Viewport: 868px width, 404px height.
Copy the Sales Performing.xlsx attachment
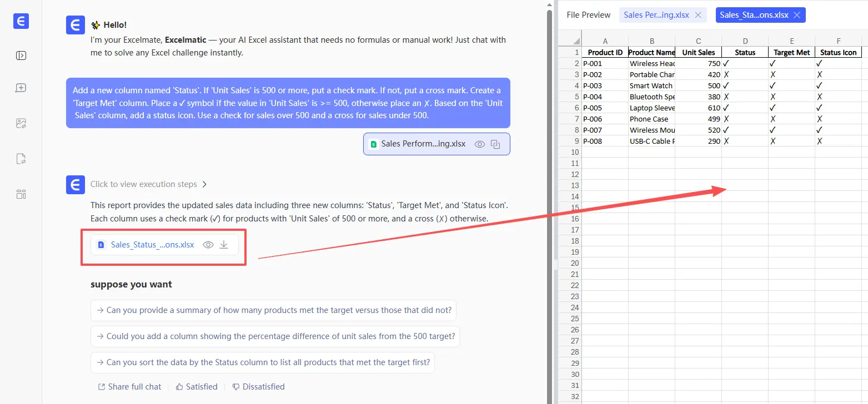(x=496, y=144)
